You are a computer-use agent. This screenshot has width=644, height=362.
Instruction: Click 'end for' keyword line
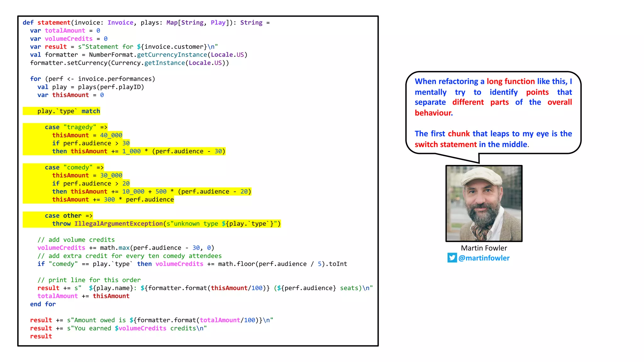[43, 304]
